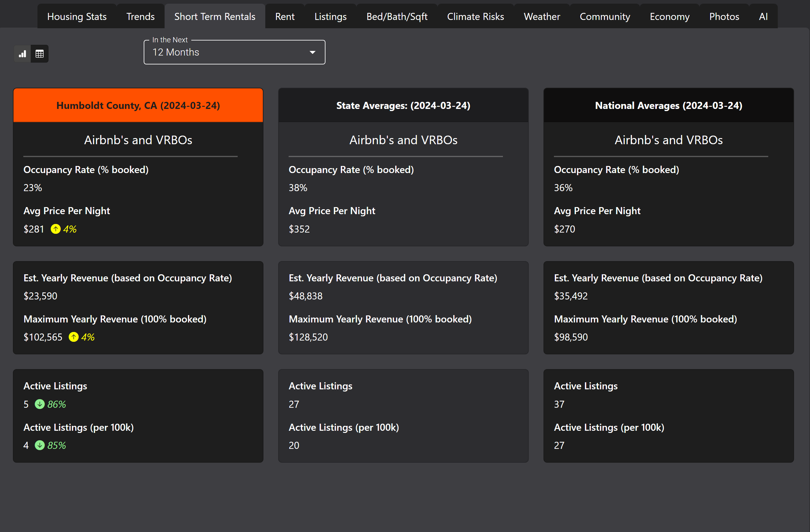810x532 pixels.
Task: Switch to table grid view icon
Action: click(40, 54)
